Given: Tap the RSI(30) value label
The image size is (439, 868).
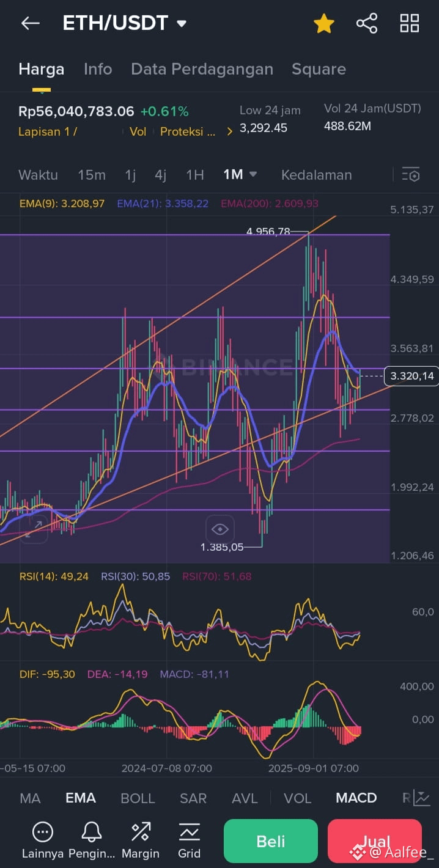Looking at the screenshot, I should [x=136, y=576].
